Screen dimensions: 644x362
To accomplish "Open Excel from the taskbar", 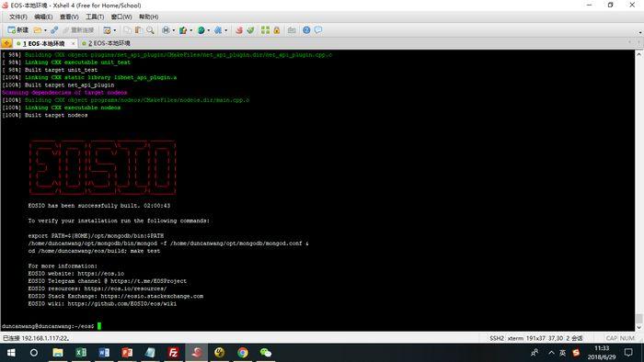I will point(81,353).
